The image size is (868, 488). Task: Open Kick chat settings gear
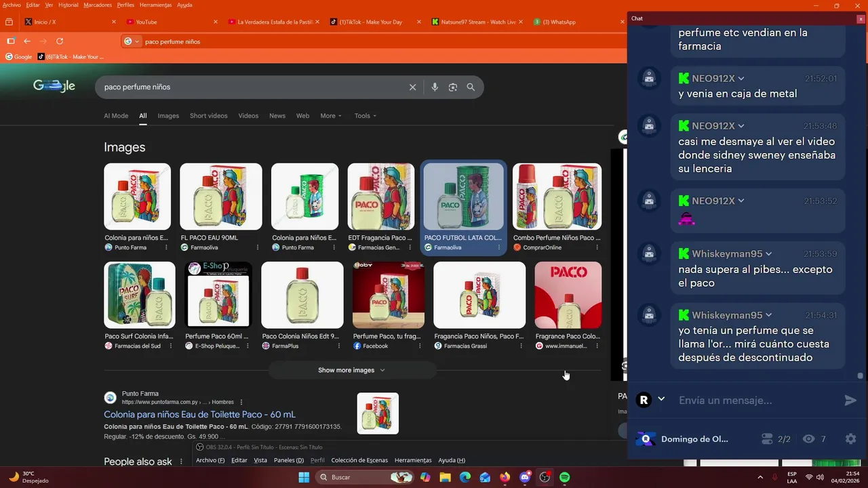(850, 439)
